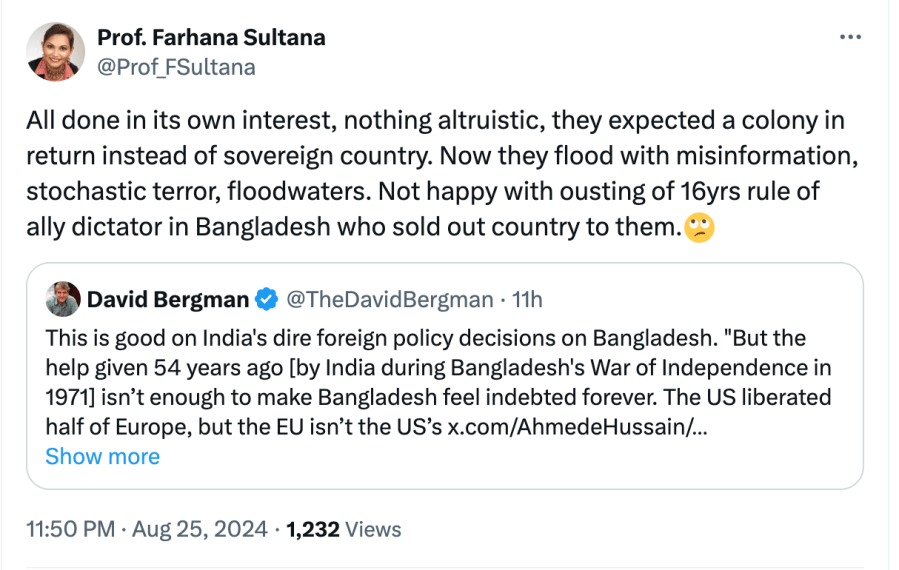Click David Bergman's small avatar
This screenshot has width=899, height=570.
pos(62,299)
